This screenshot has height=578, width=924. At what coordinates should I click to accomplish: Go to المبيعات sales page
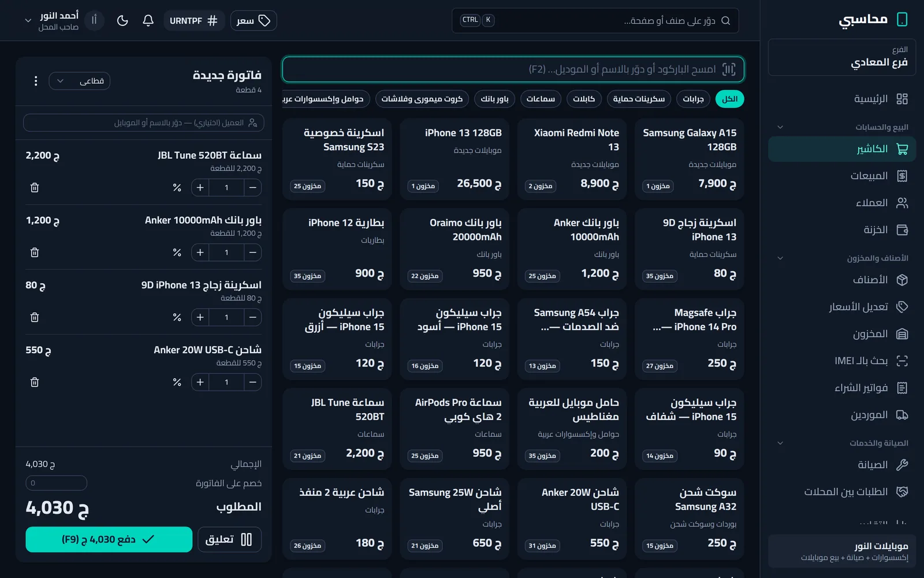tap(842, 176)
